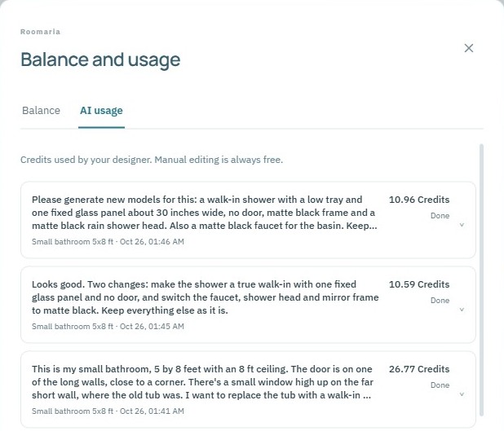Screen dimensions: 504x431
Task: Open the 'Please generate new models' usage card
Action: coord(248,220)
